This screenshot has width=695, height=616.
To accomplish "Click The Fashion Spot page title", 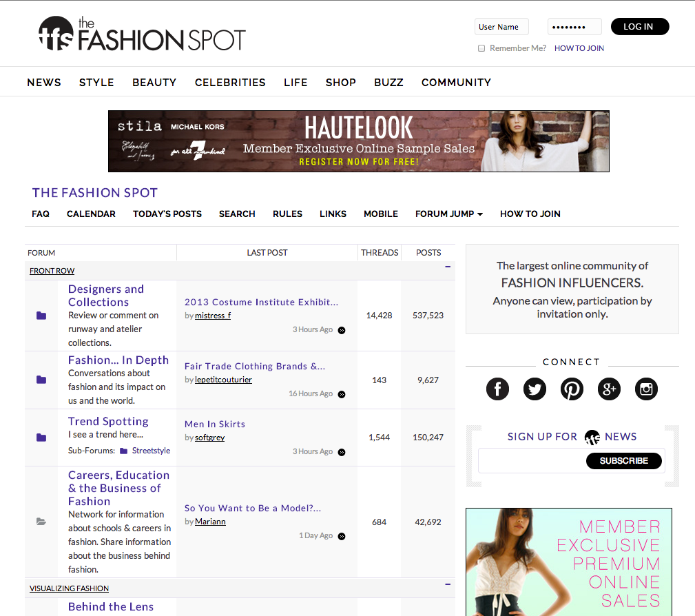I will click(95, 193).
